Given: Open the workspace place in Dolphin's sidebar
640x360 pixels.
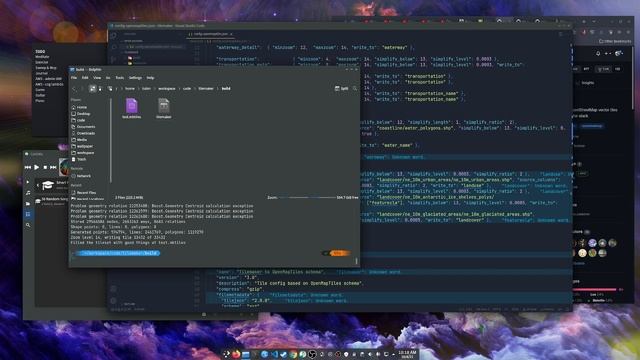Looking at the screenshot, I should (x=83, y=153).
